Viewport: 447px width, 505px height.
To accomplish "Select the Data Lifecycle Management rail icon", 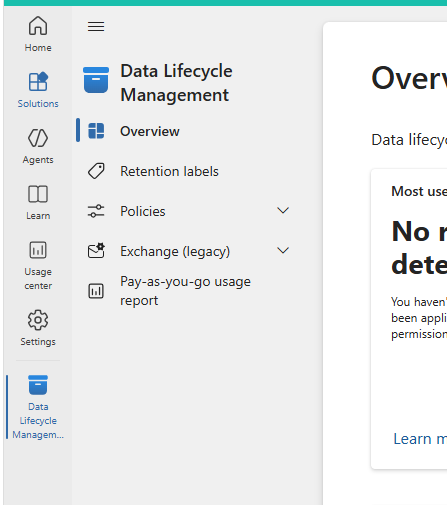I will coord(38,385).
